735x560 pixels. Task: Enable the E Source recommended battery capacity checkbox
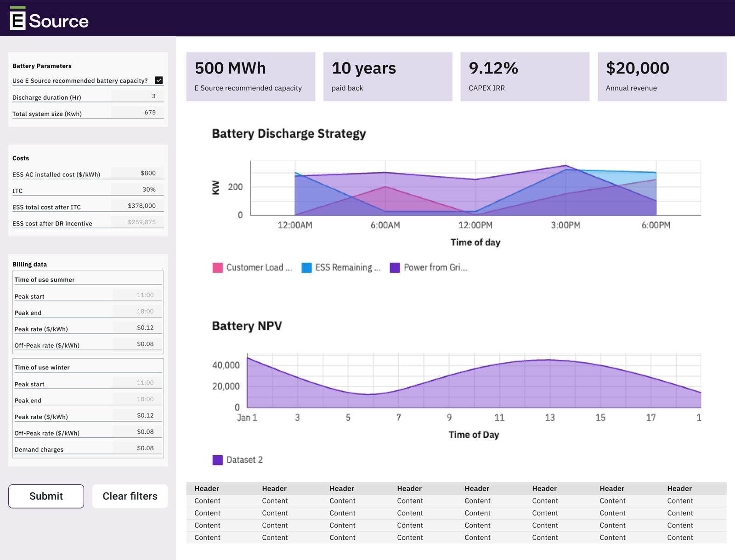coord(158,80)
